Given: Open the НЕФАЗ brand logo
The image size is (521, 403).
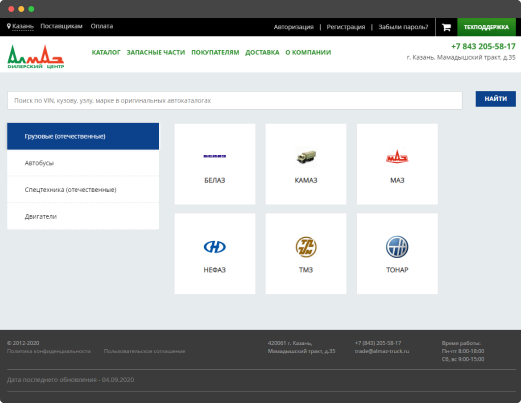Looking at the screenshot, I should point(215,247).
